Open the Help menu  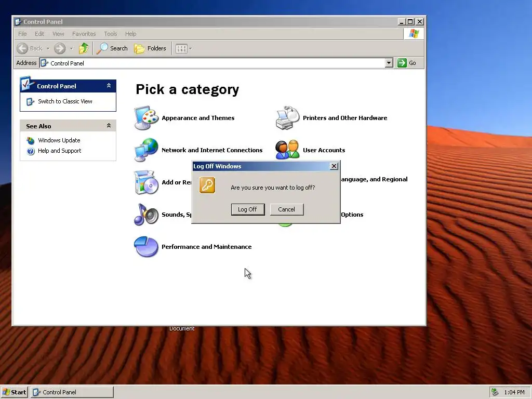coord(130,34)
